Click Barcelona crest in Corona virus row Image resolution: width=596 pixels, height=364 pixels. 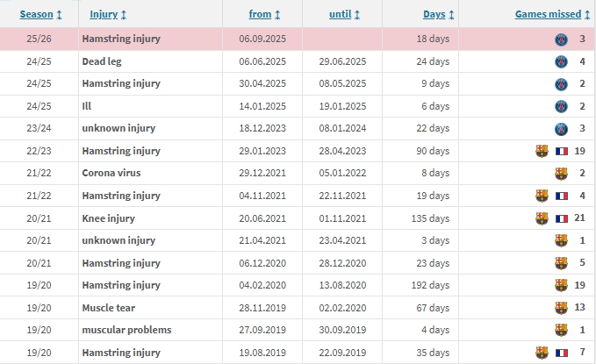pos(561,173)
